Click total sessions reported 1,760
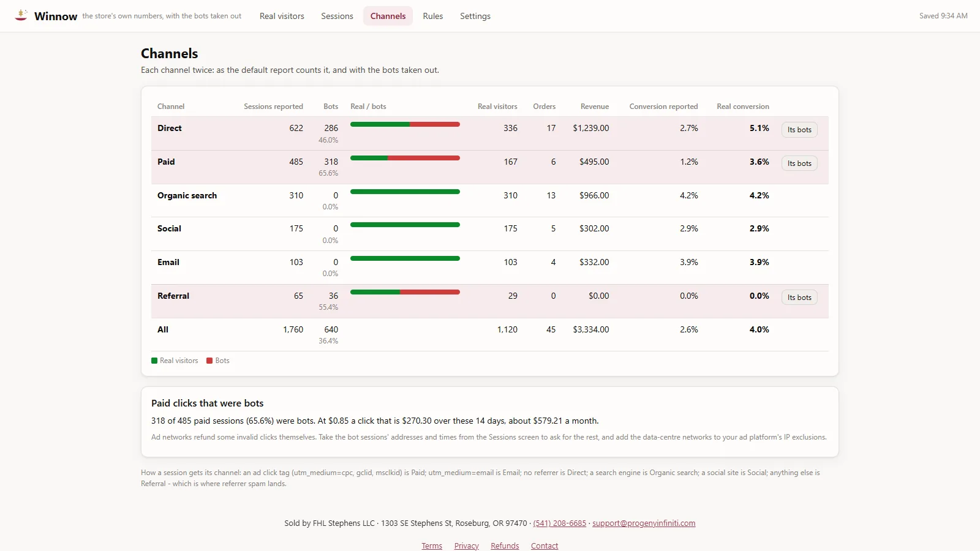 click(293, 330)
